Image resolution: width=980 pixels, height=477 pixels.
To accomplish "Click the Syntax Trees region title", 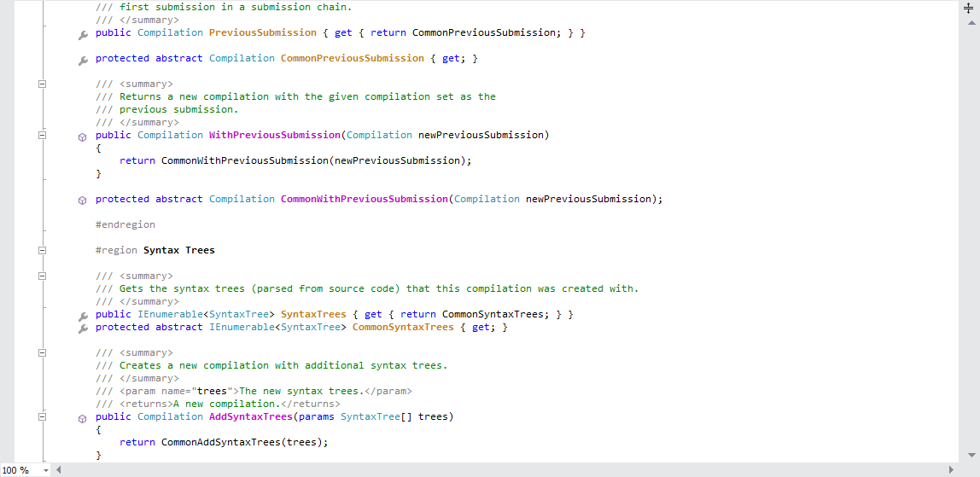I will [x=178, y=250].
